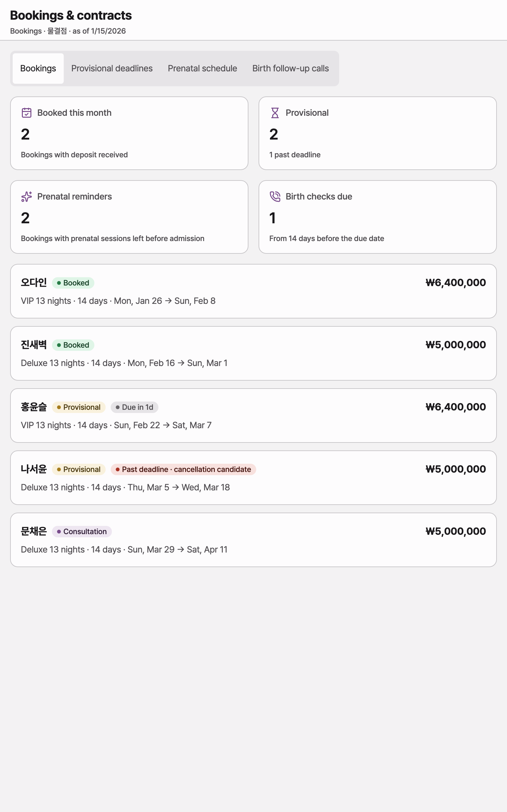
Task: Click the ₩6,400,000 amount for 홍윤슬
Action: (456, 407)
